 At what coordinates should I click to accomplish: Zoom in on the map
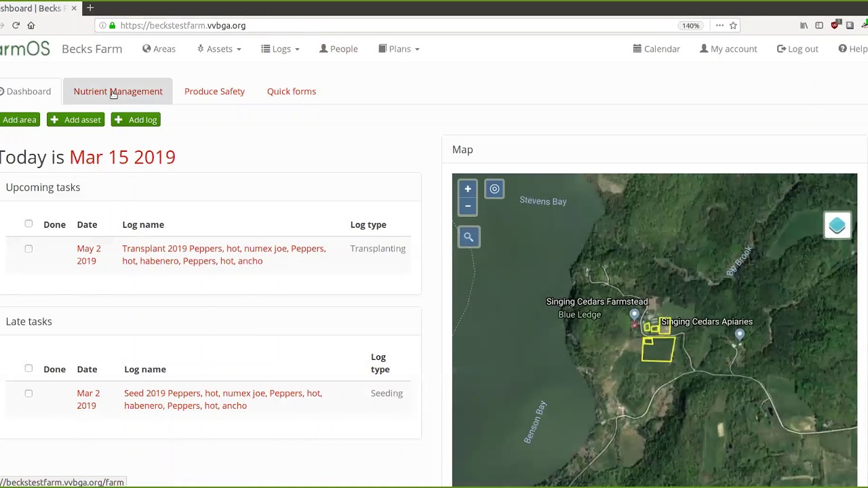[468, 189]
